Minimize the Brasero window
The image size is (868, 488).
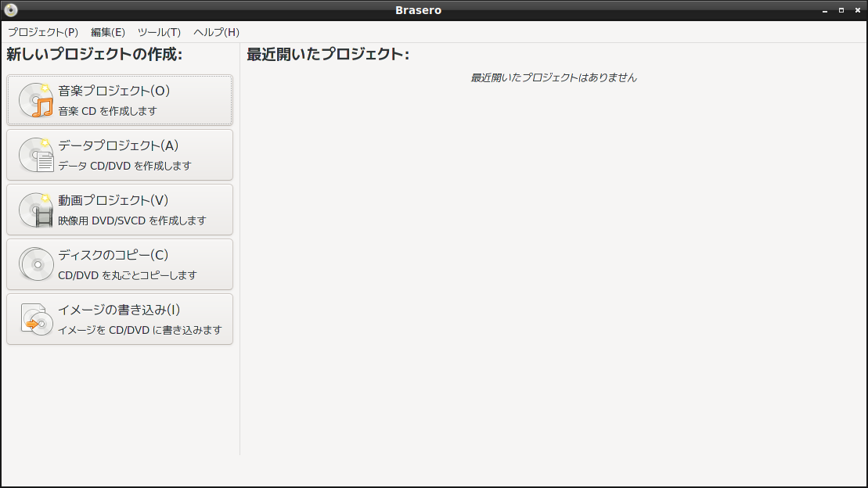tap(823, 9)
